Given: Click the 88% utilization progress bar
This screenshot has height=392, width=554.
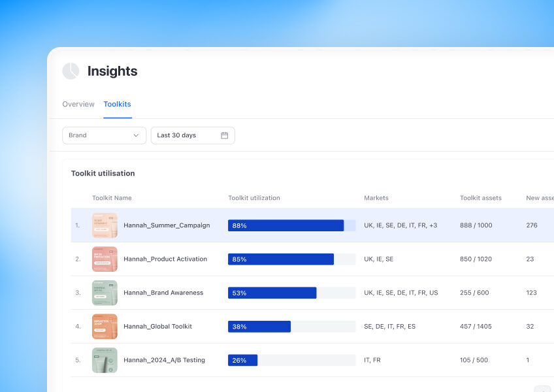Looking at the screenshot, I should click(292, 225).
